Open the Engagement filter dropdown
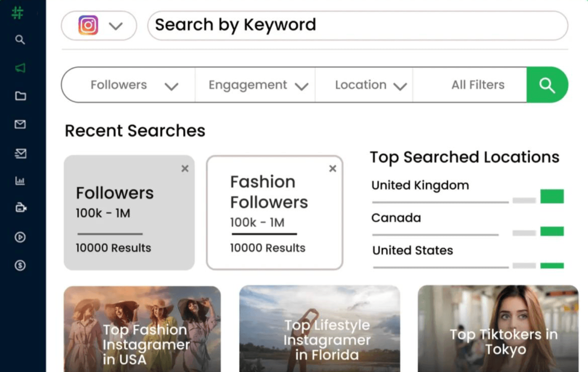The width and height of the screenshot is (588, 372). (255, 85)
